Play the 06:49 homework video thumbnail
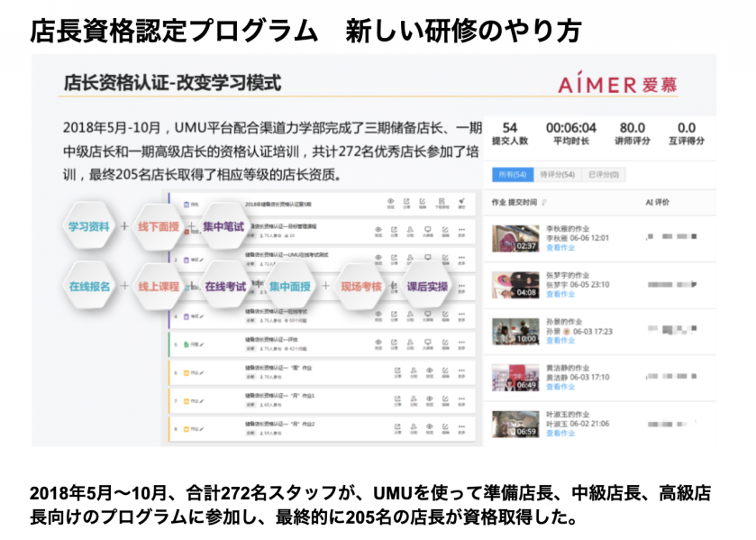This screenshot has height=540, width=756. tap(515, 378)
